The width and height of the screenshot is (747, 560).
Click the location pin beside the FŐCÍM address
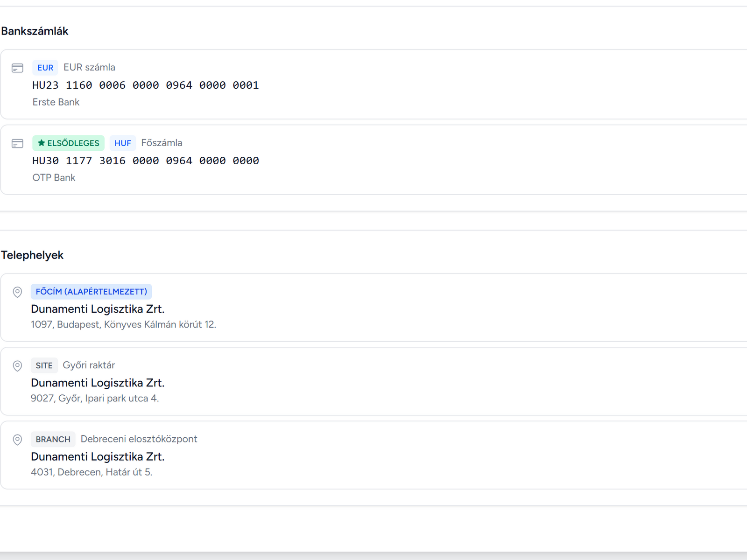pyautogui.click(x=17, y=292)
